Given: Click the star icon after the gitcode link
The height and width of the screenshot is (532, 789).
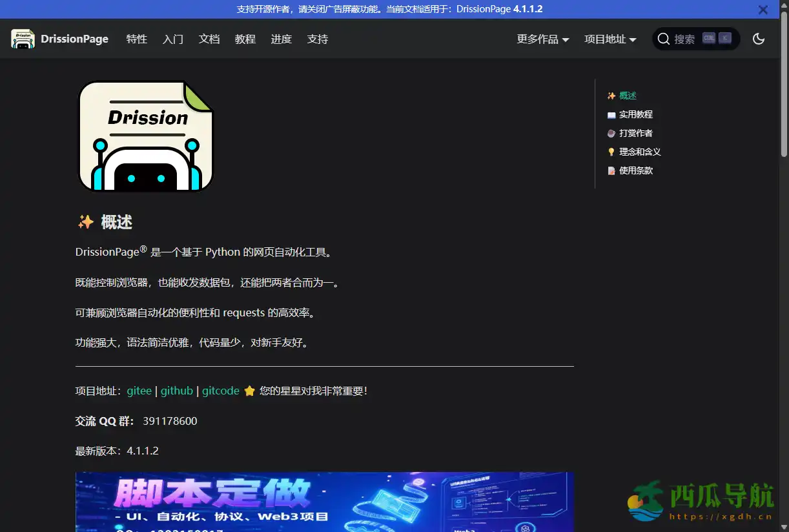Looking at the screenshot, I should pyautogui.click(x=250, y=390).
